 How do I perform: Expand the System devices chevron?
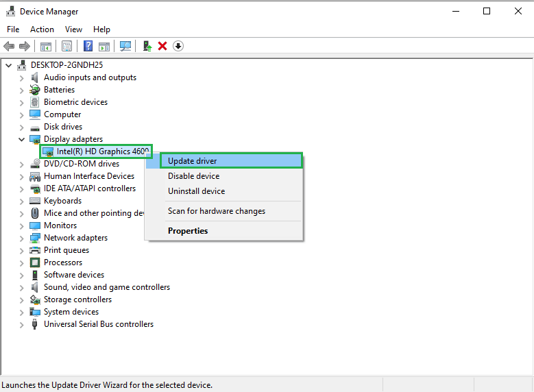click(x=21, y=313)
